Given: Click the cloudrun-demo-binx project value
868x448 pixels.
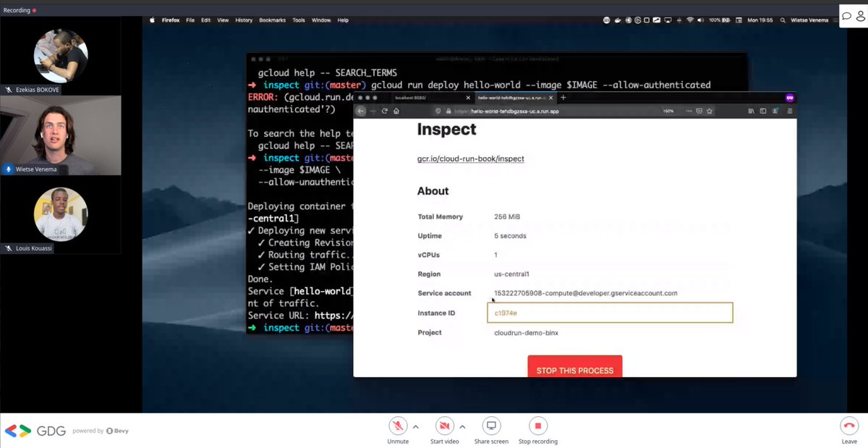Looking at the screenshot, I should tap(526, 333).
